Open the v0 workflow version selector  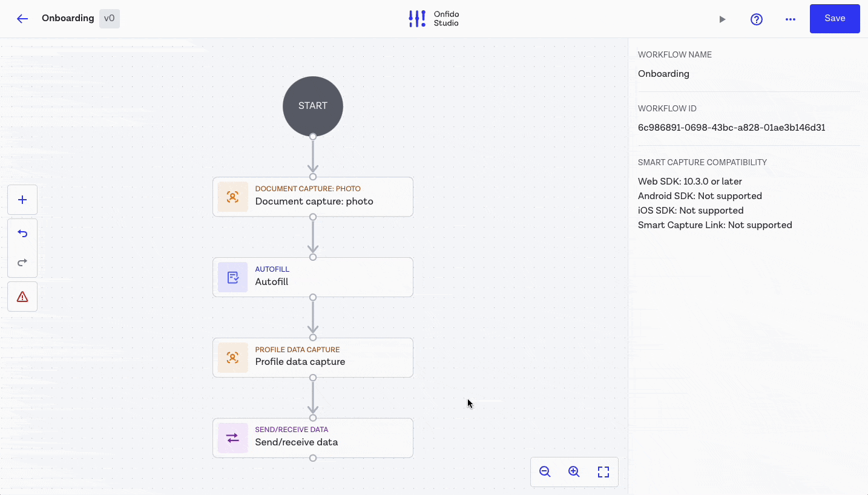pyautogui.click(x=110, y=18)
